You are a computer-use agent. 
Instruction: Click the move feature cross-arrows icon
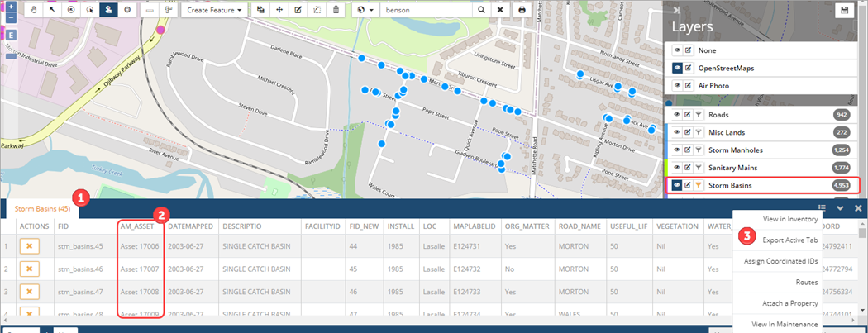pyautogui.click(x=279, y=10)
